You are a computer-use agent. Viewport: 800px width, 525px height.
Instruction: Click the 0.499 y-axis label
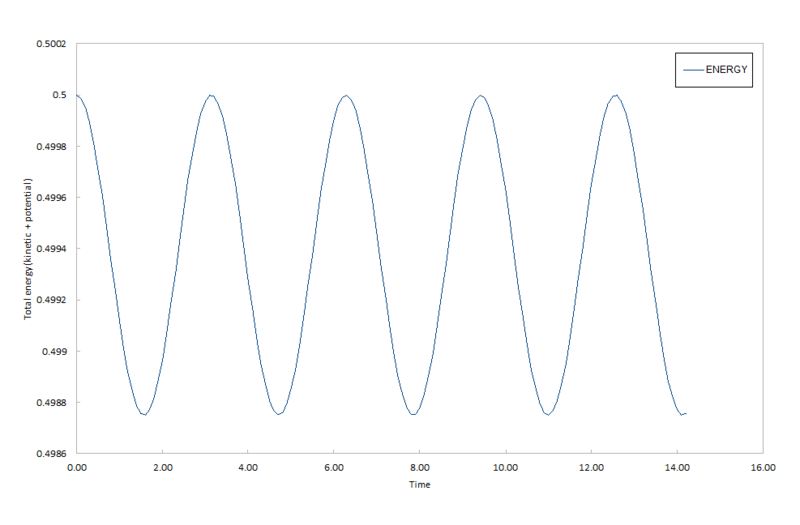tap(54, 352)
